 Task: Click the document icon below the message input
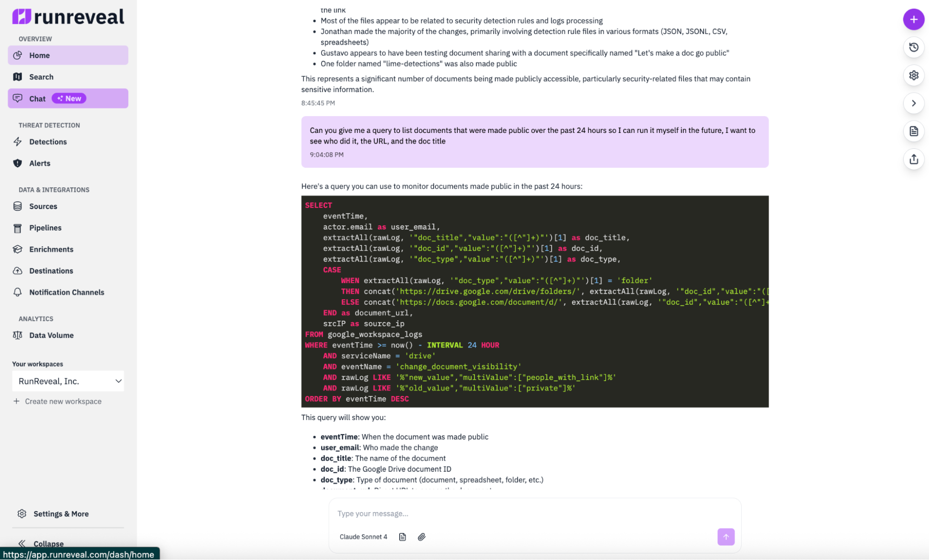click(x=402, y=537)
